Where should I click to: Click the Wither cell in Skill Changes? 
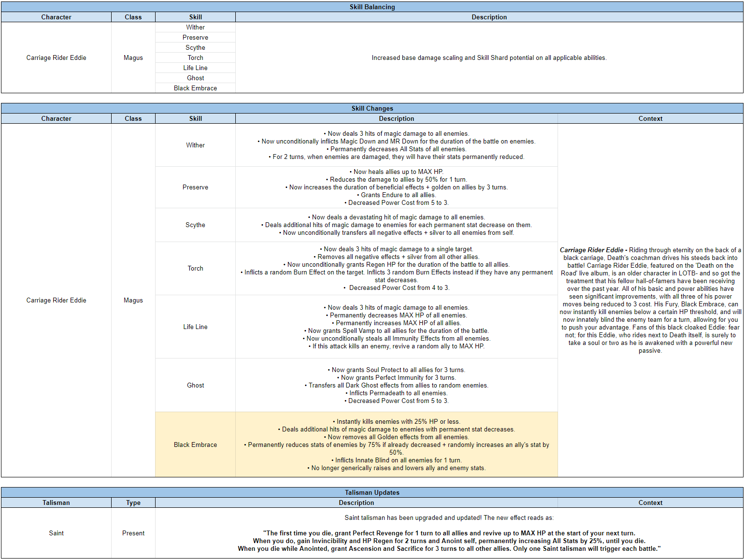click(195, 145)
